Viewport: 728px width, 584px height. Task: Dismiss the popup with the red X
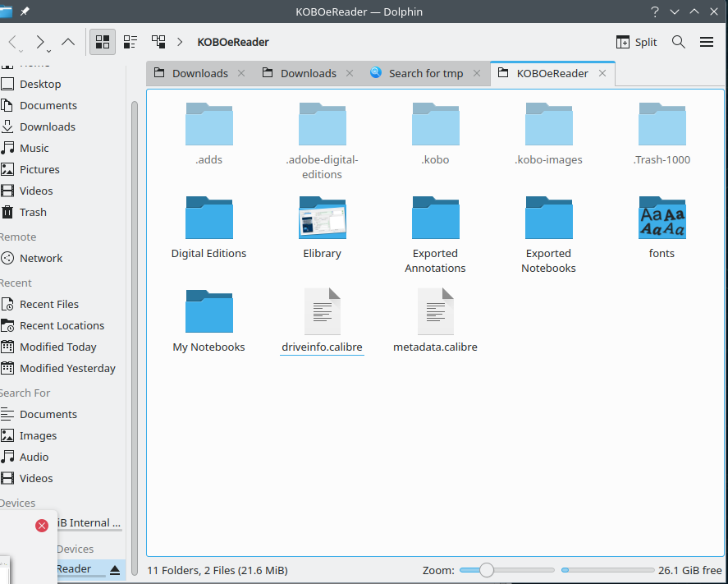[42, 526]
